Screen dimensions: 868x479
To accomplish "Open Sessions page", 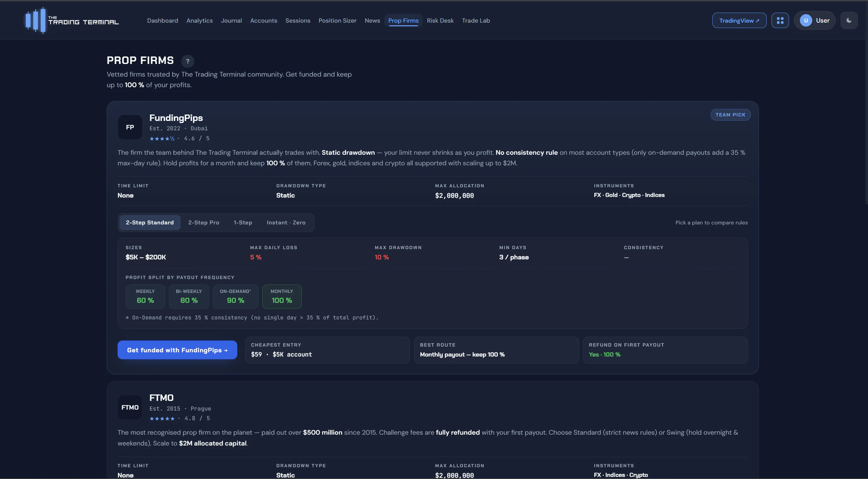I will point(298,21).
